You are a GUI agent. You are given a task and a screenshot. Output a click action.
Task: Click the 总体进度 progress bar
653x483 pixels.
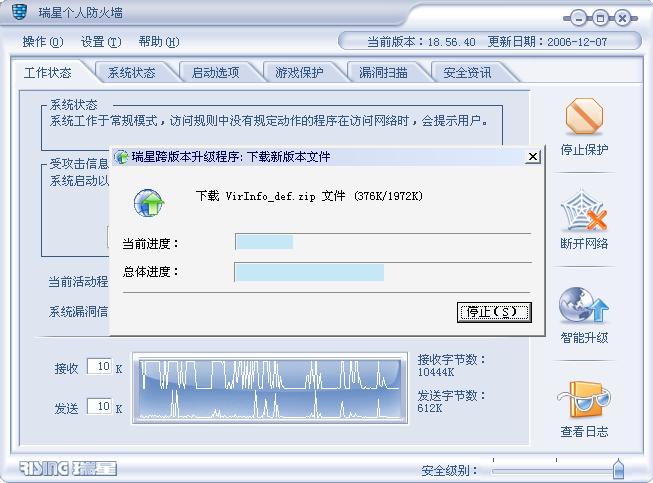click(x=383, y=272)
